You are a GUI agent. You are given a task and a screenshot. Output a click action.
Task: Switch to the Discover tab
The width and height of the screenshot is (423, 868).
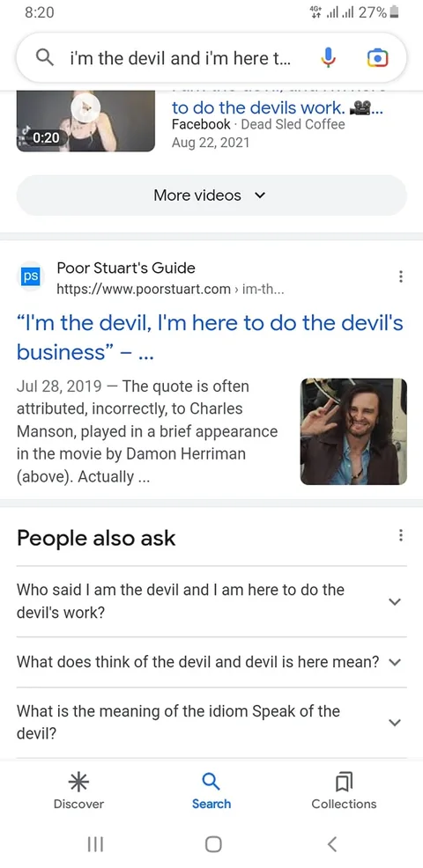click(x=78, y=791)
